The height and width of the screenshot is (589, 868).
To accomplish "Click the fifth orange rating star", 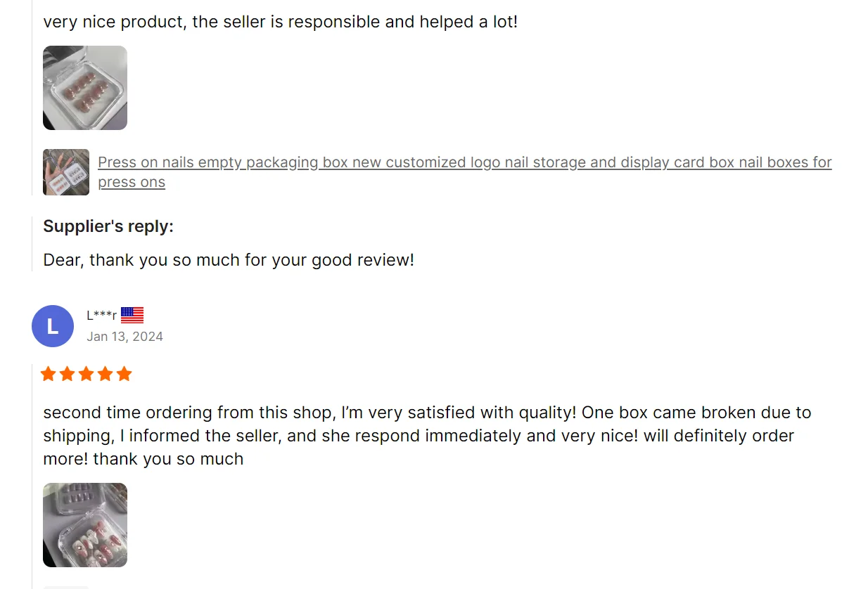I will point(125,374).
